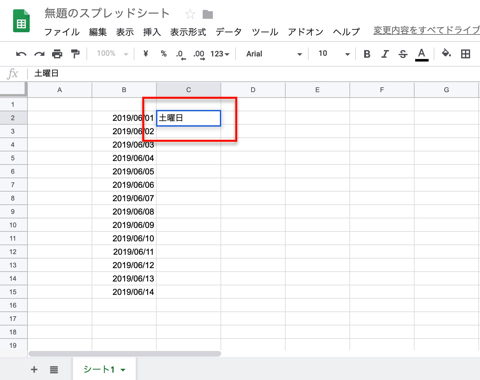Open the シート1 tab menu arrow
Screen dimensions: 480x380
click(123, 370)
